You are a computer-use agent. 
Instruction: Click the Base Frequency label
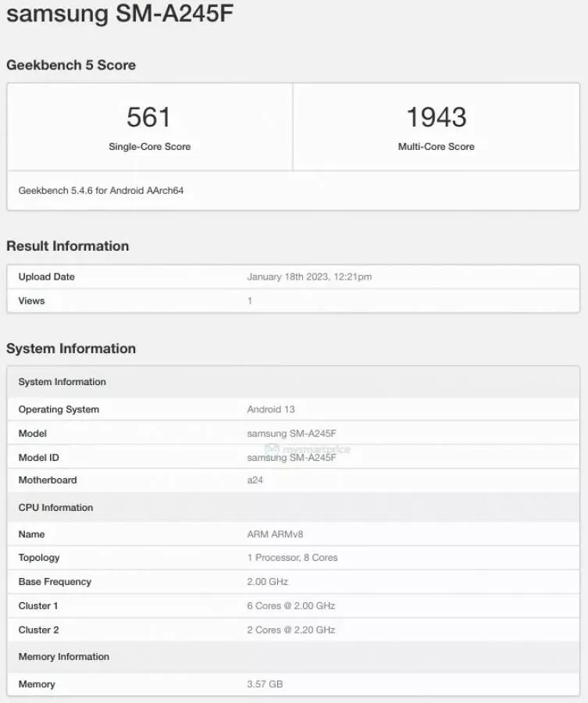[x=55, y=582]
